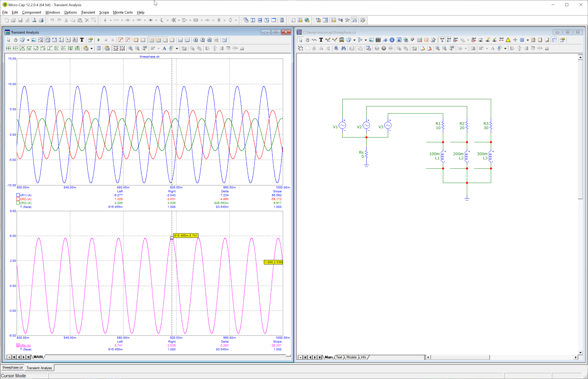Click the Scope menu

[x=104, y=12]
